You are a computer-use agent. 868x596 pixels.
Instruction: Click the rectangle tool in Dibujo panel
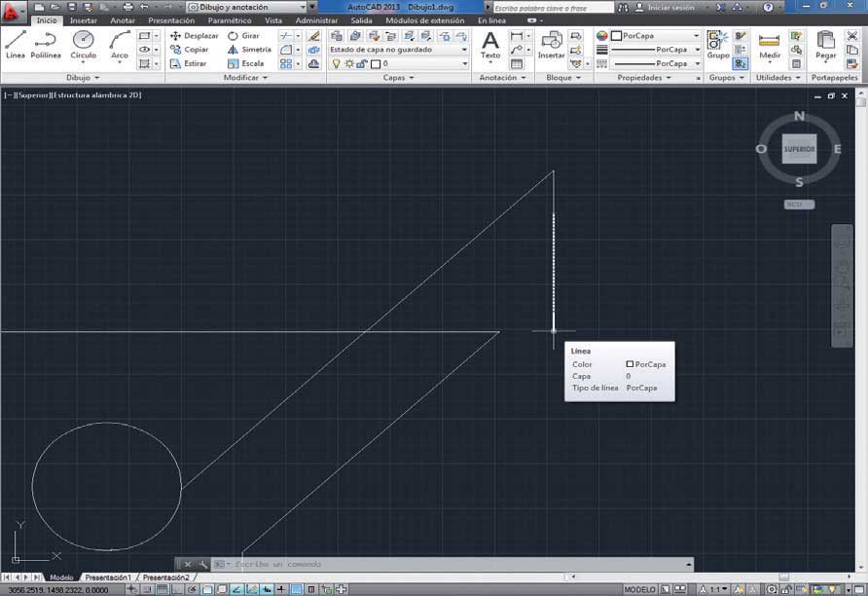click(144, 35)
